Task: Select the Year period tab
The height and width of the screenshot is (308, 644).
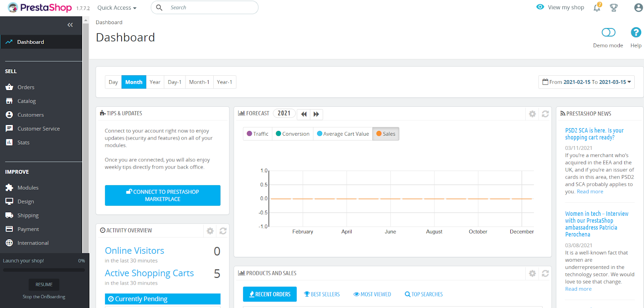Action: [x=155, y=82]
